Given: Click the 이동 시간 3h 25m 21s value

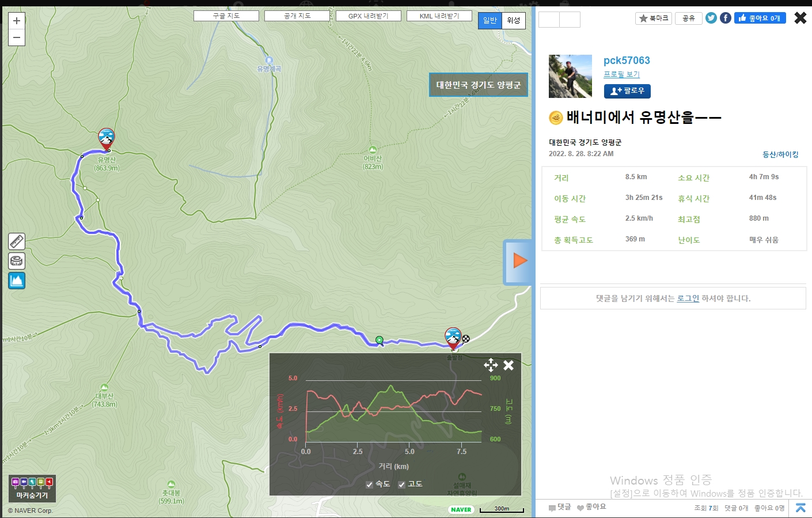Looking at the screenshot, I should 644,198.
